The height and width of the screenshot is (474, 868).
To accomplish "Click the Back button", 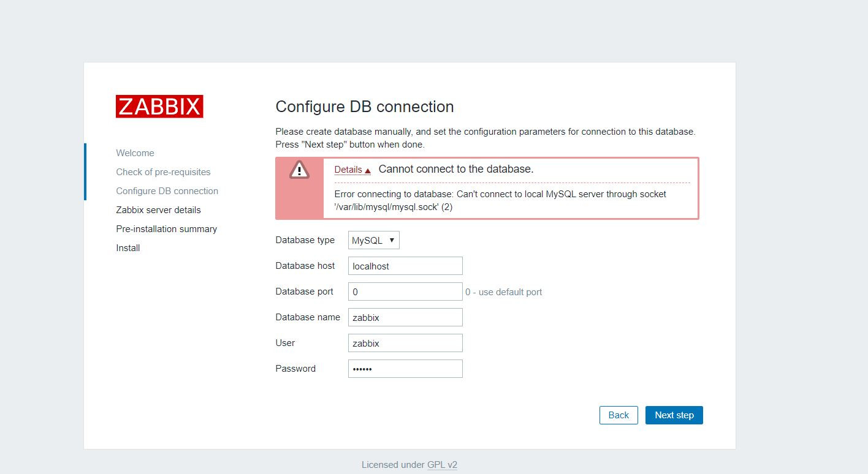I will coord(619,415).
